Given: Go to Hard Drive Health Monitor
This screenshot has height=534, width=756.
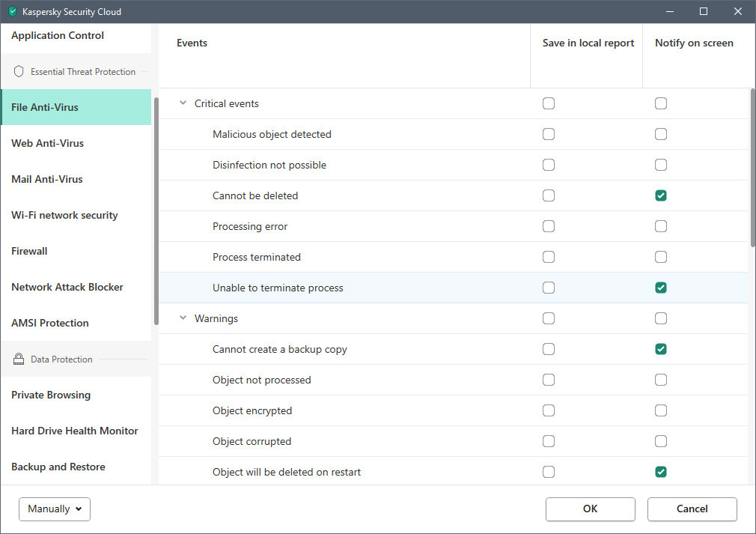Looking at the screenshot, I should point(76,431).
